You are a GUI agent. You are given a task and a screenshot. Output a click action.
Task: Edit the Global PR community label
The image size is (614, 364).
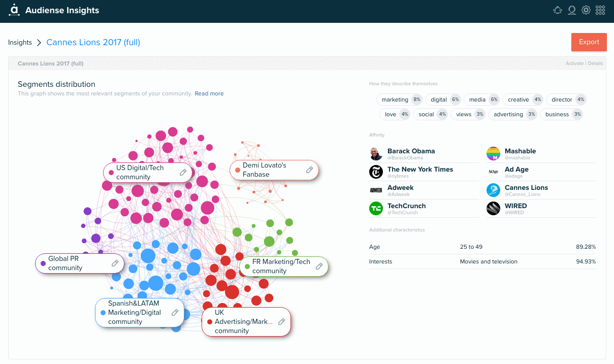coord(115,263)
